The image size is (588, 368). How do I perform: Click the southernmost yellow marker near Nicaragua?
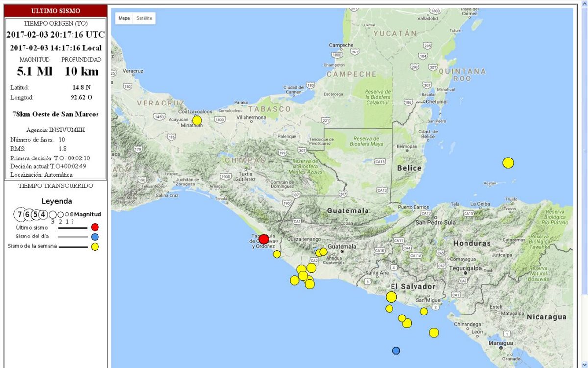(433, 333)
